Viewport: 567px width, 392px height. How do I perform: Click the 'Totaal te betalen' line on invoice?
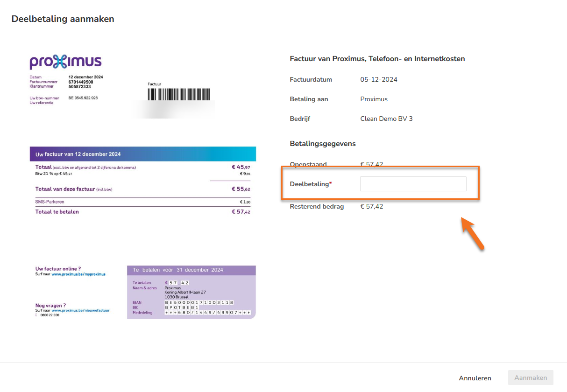click(142, 212)
